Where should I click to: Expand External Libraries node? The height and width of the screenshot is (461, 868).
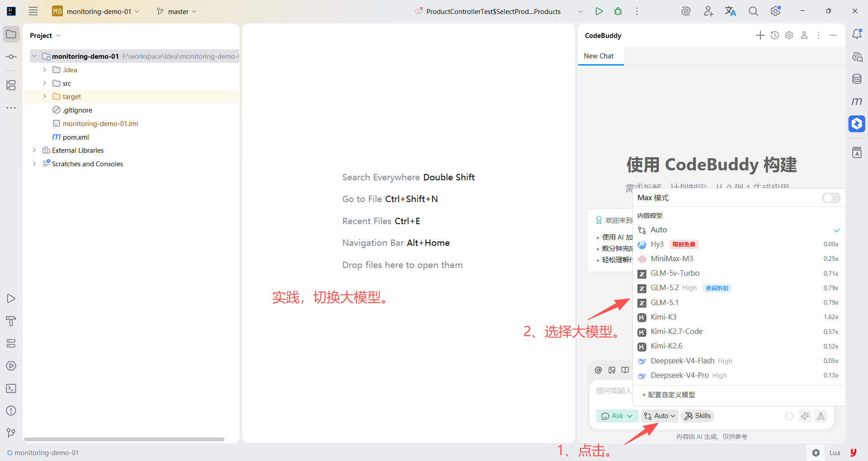pyautogui.click(x=34, y=150)
